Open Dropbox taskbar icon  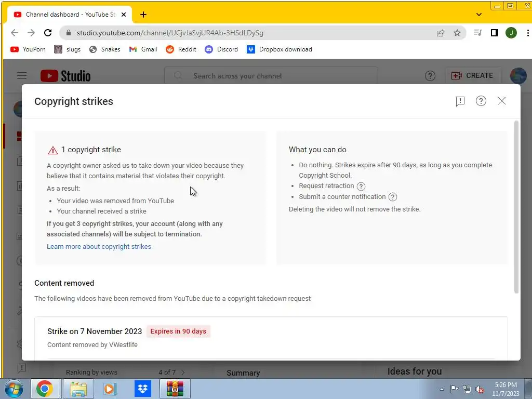(143, 389)
